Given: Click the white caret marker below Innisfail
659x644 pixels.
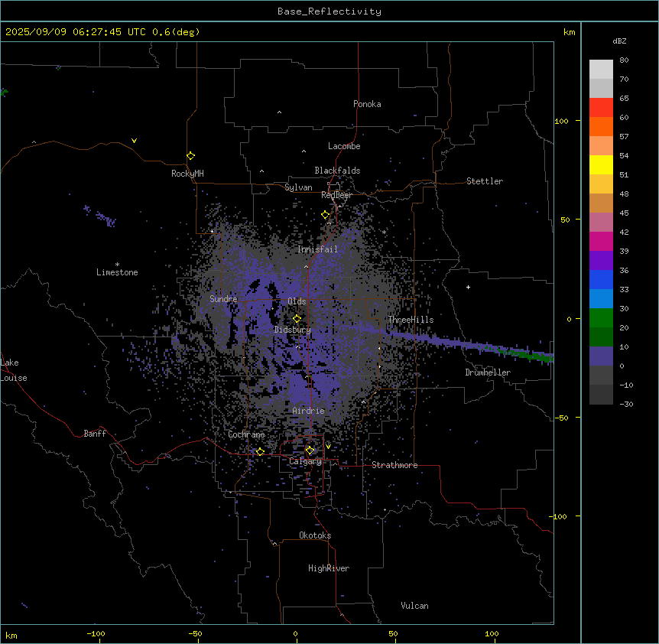Looking at the screenshot, I should pos(306,266).
